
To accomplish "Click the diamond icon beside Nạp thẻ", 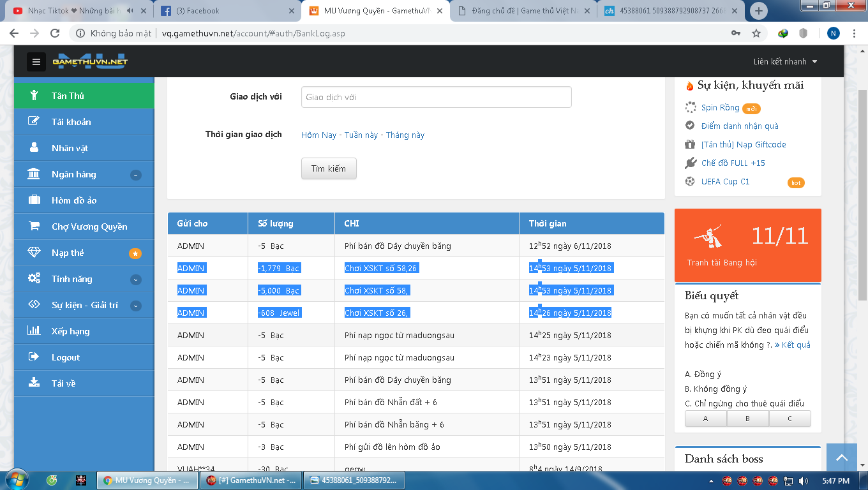I will pyautogui.click(x=34, y=253).
